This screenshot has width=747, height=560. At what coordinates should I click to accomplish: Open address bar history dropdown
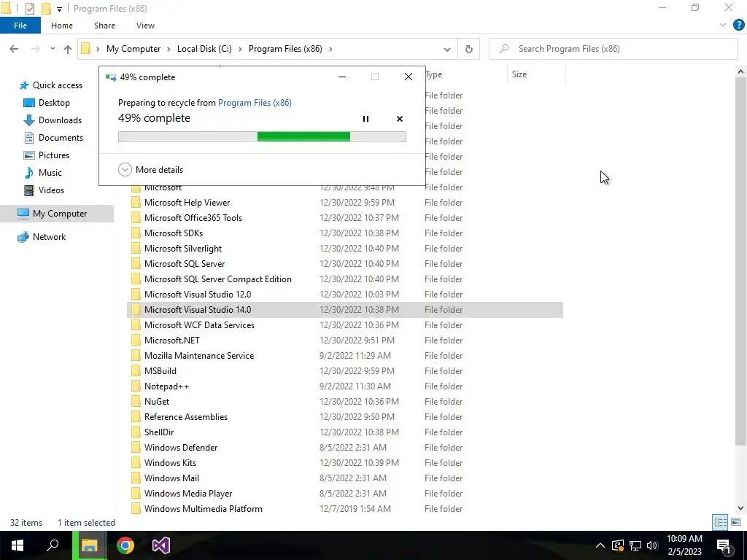pos(447,49)
